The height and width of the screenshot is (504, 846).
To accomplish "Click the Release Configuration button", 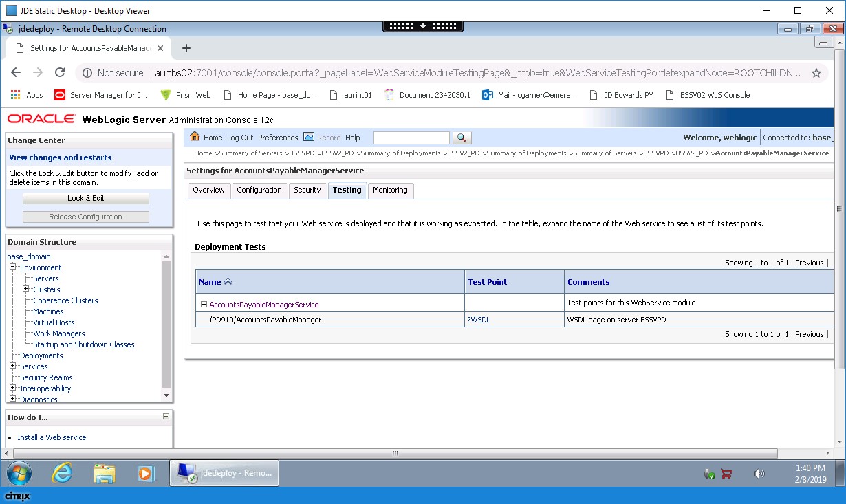I will (x=86, y=217).
